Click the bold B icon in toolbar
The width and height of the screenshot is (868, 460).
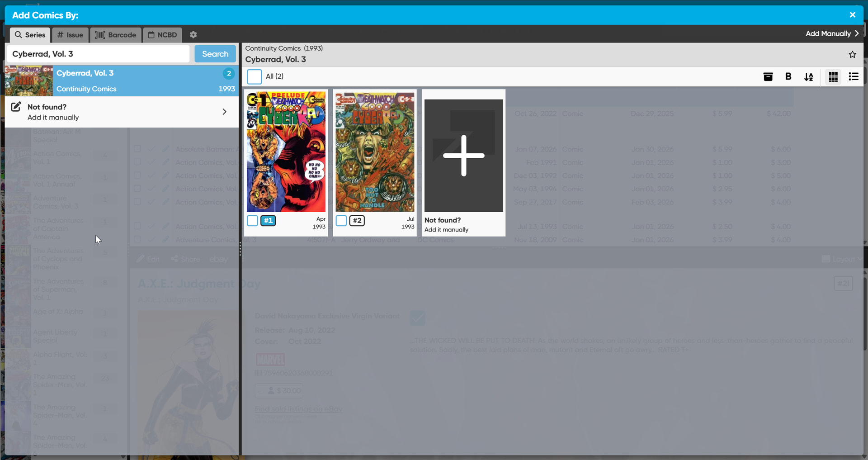tap(788, 77)
